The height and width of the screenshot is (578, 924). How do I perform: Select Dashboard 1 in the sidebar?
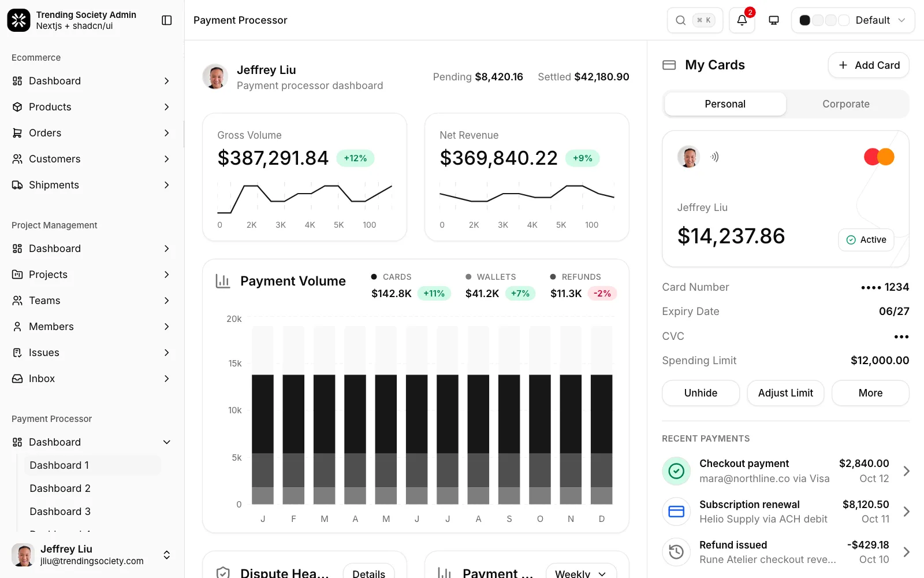pyautogui.click(x=92, y=465)
